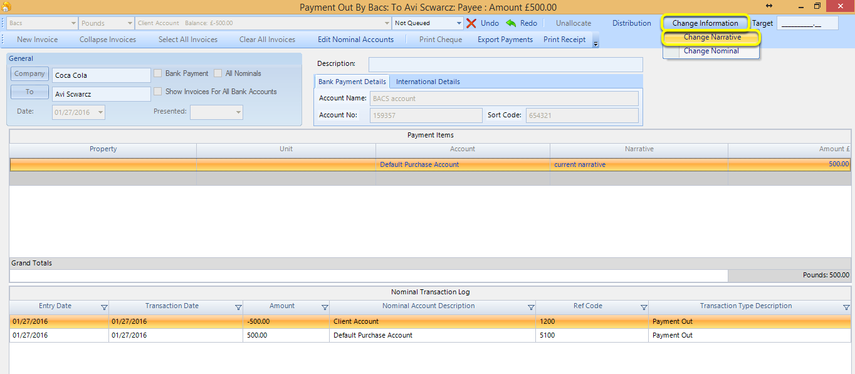This screenshot has width=855, height=374.
Task: Click the Sort Code field 654321
Action: pos(582,116)
